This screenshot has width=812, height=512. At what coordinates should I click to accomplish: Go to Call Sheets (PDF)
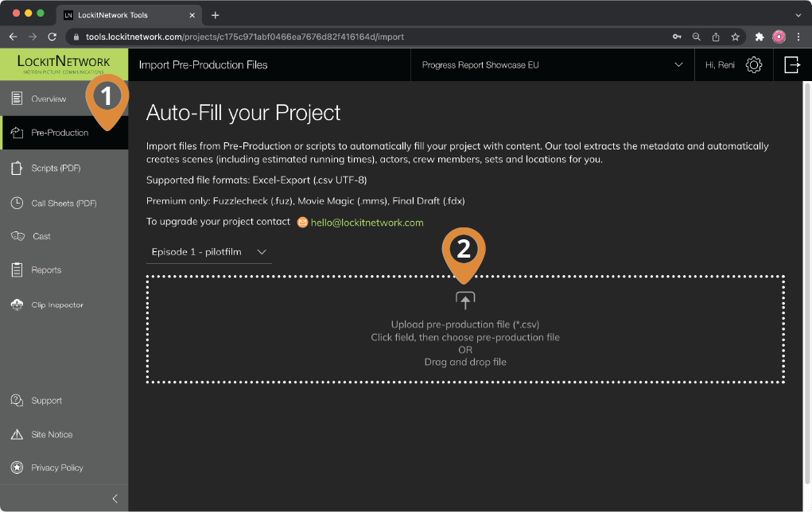[x=64, y=204]
